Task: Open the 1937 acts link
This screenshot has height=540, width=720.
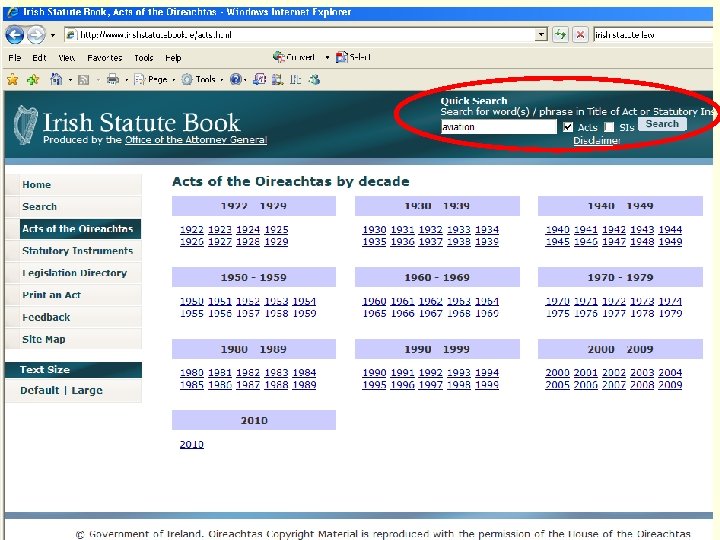Action: (430, 242)
